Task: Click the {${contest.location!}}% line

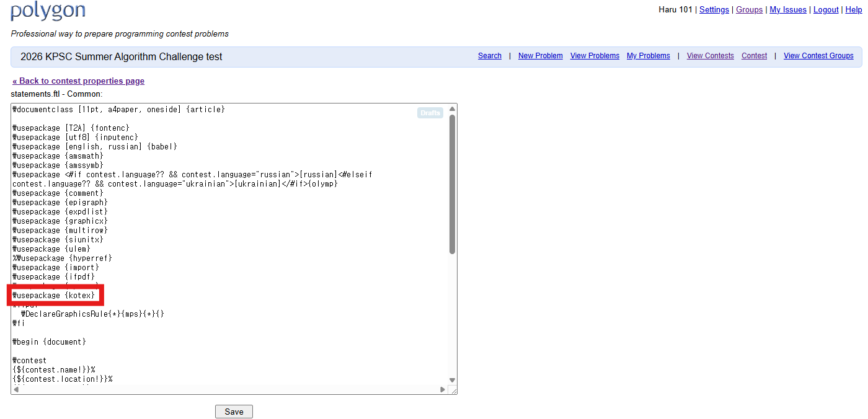Action: (63, 379)
